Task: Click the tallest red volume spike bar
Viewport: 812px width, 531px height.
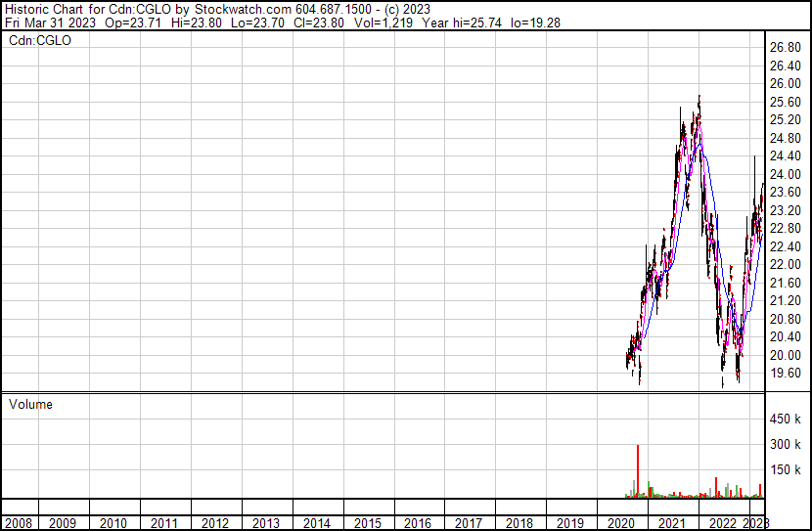Action: (638, 469)
